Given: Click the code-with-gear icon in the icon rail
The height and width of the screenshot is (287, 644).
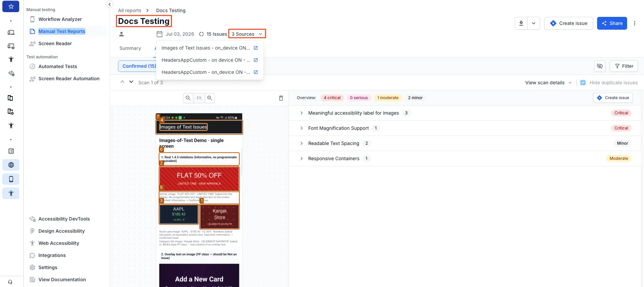Looking at the screenshot, I should click(11, 73).
